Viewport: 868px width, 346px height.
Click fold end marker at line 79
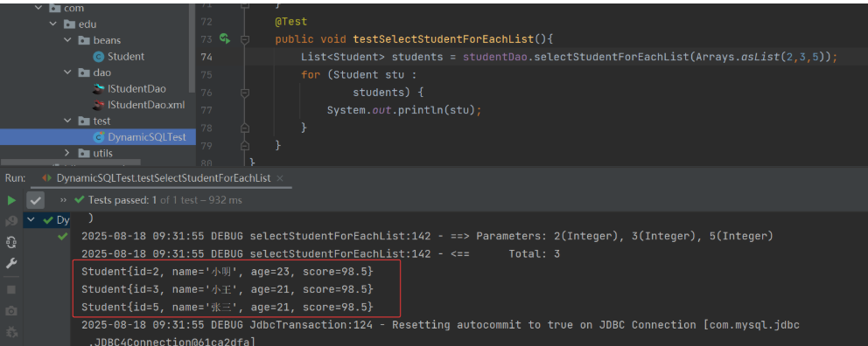coord(245,145)
